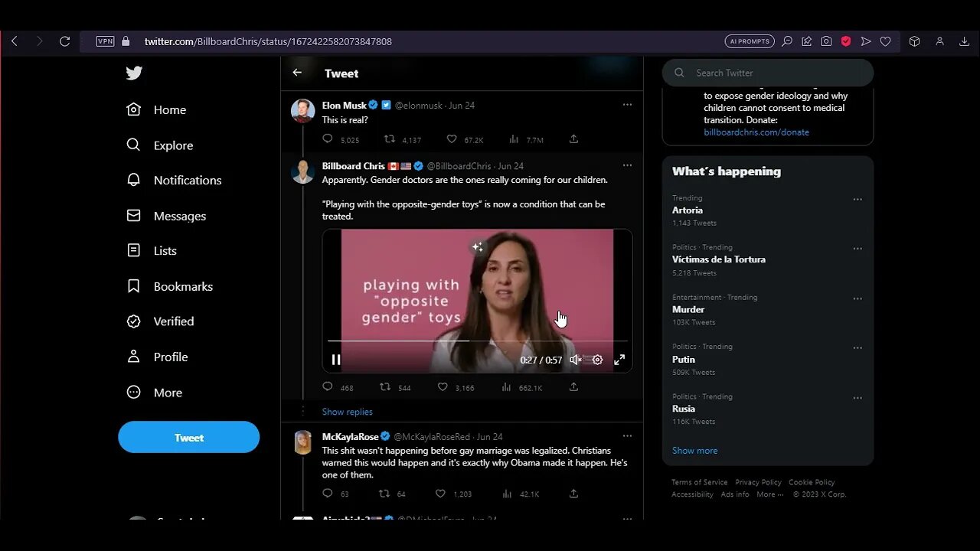Open more options on Elon Musk's tweet
The height and width of the screenshot is (551, 980).
(x=627, y=105)
